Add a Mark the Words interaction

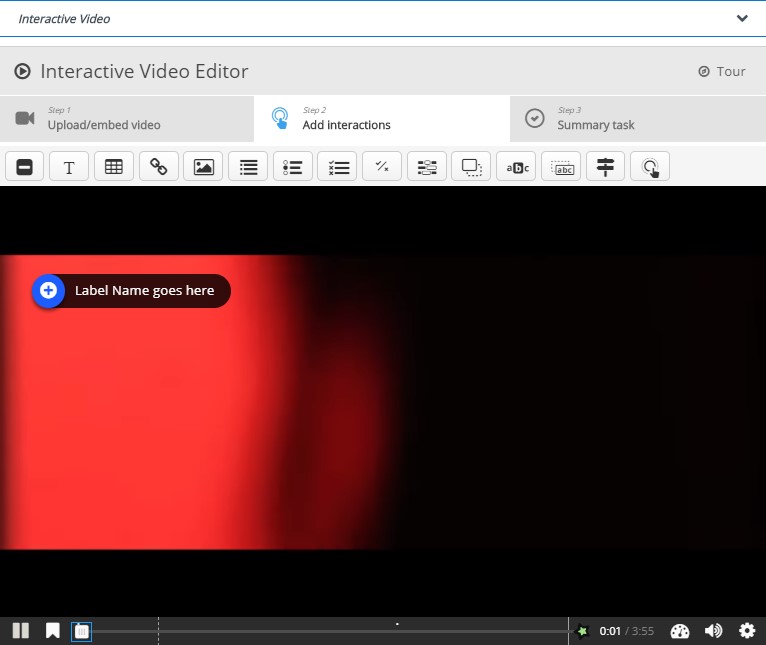point(516,167)
